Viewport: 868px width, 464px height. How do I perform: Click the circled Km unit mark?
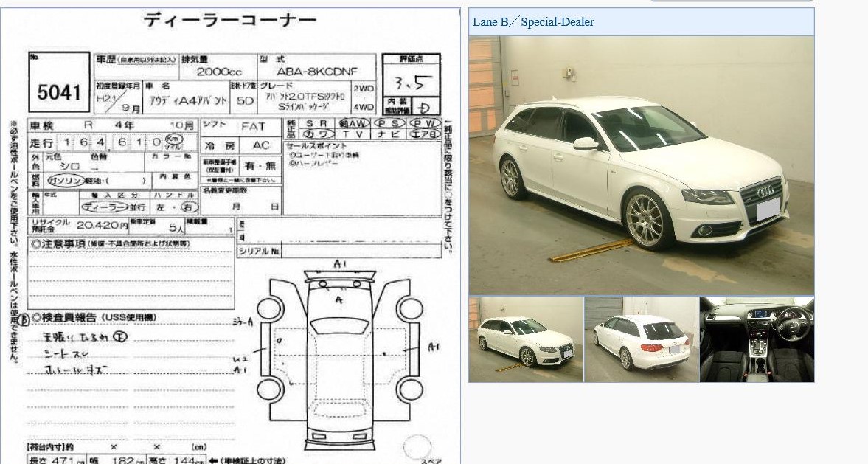pyautogui.click(x=173, y=139)
